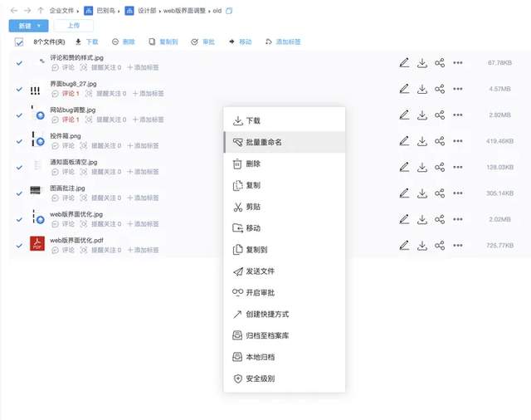Share 投件箱.png using its row share icon

[440, 141]
